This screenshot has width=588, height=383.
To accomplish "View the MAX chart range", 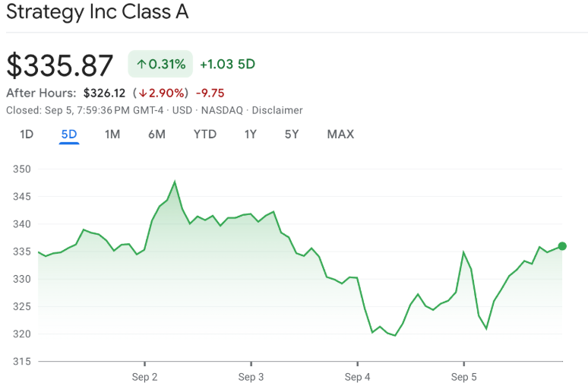I will click(x=340, y=135).
